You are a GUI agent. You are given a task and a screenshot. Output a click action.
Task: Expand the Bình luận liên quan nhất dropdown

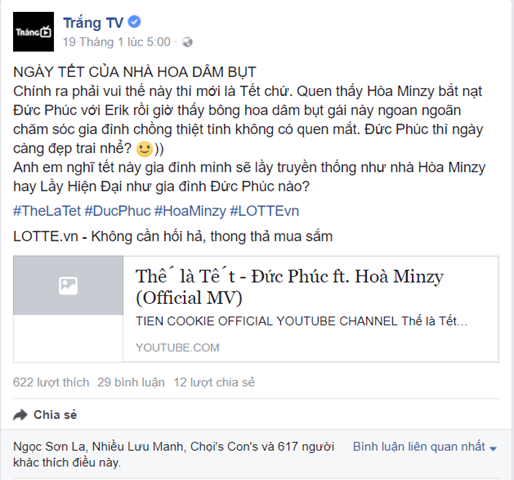tap(425, 447)
